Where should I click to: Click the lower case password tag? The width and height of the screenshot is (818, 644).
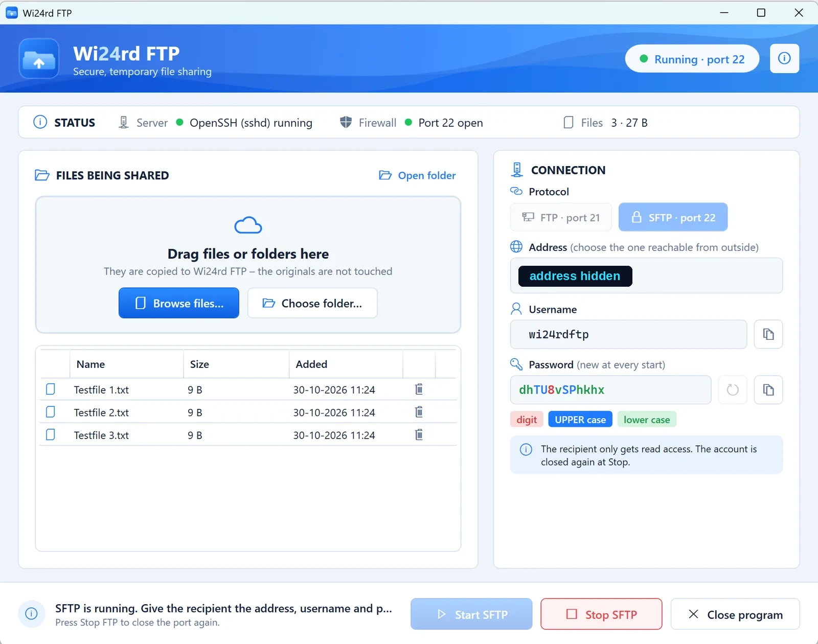(647, 420)
